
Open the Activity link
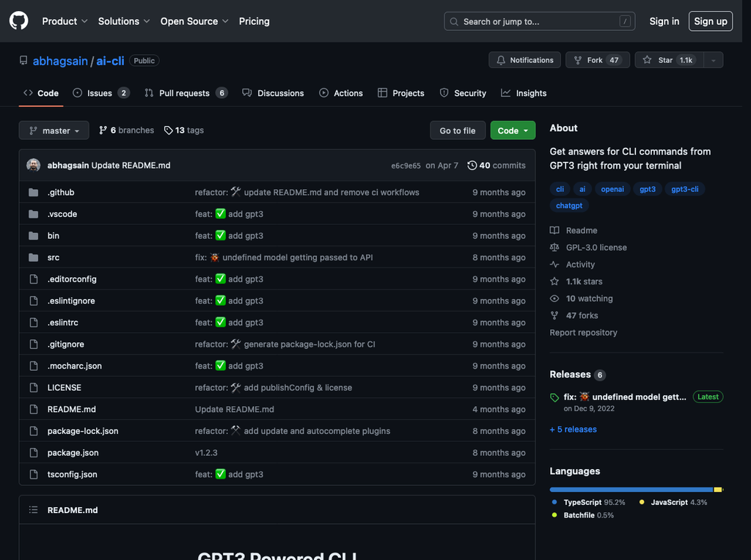coord(572,264)
